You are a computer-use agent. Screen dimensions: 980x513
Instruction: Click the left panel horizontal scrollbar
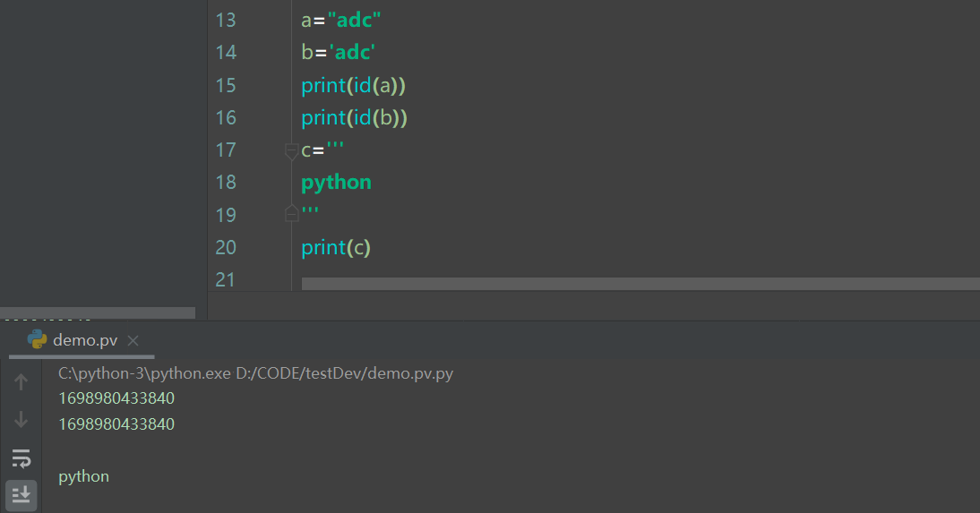tap(97, 313)
